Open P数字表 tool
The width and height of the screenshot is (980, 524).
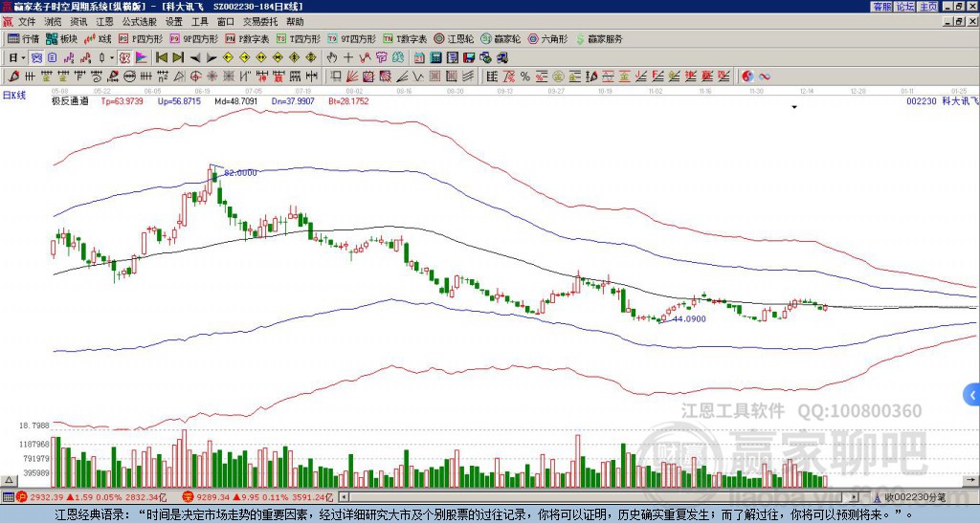pos(247,39)
